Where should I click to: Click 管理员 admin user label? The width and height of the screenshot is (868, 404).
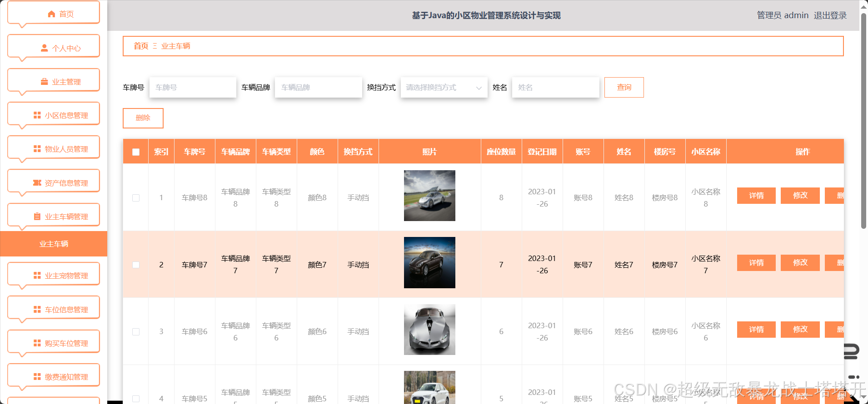pos(783,15)
